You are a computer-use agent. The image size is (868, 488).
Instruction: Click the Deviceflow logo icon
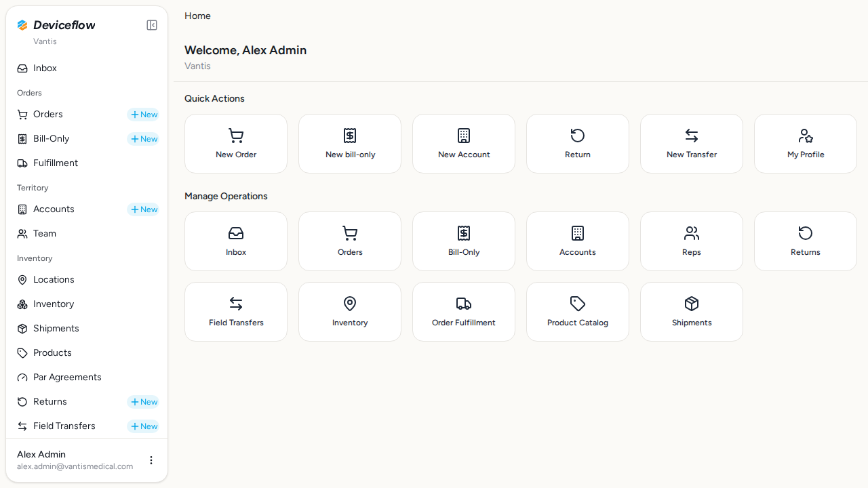tap(22, 25)
